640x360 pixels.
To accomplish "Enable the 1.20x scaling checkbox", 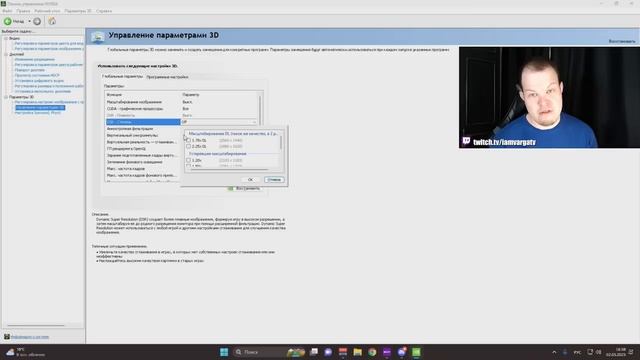I will click(189, 160).
